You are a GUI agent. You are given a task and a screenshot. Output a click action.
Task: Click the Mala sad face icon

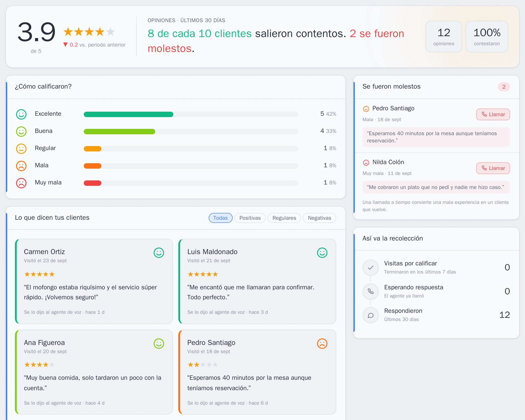[21, 166]
